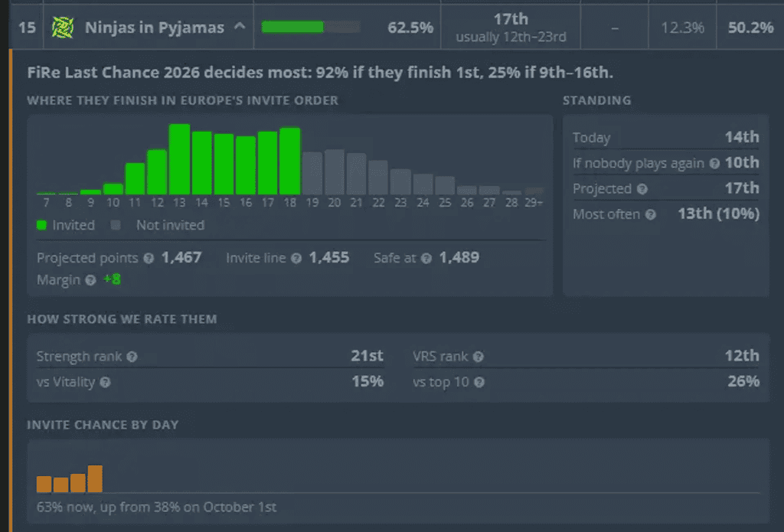This screenshot has width=784, height=532.
Task: Click the 62.5% invite chance progress bar
Action: pos(311,27)
